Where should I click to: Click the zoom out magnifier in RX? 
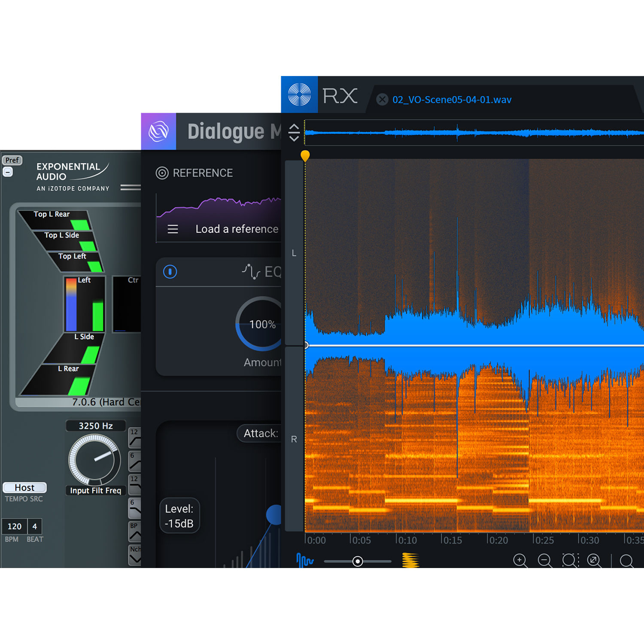[545, 561]
